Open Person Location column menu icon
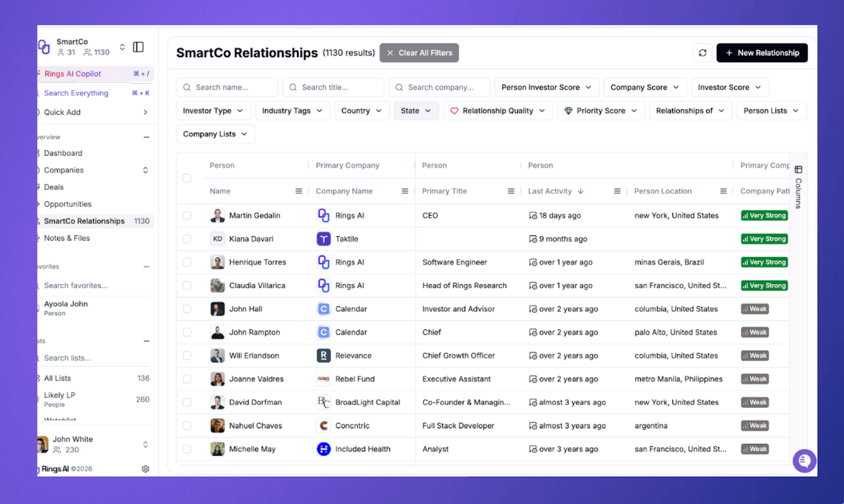This screenshot has width=844, height=504. point(723,191)
